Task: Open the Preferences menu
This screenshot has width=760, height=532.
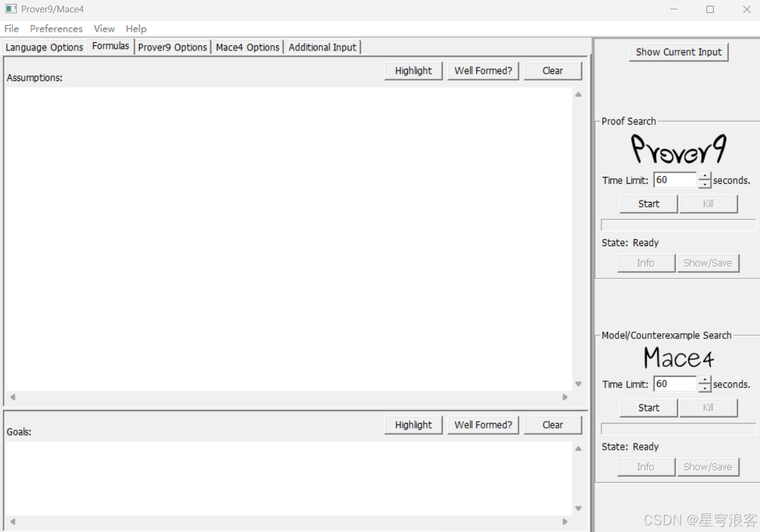Action: (x=56, y=29)
